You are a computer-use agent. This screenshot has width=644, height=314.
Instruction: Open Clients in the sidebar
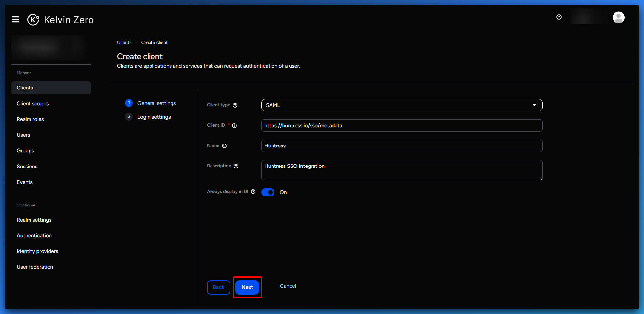coord(51,88)
